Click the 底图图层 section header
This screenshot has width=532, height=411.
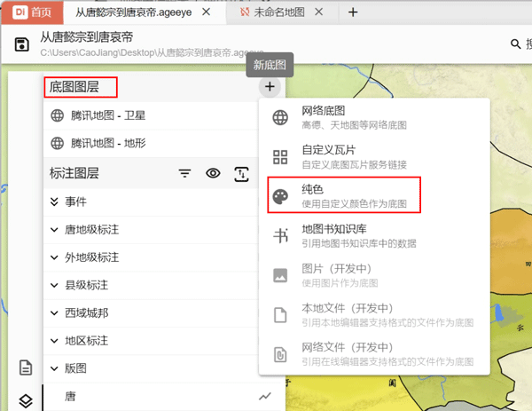tap(74, 87)
